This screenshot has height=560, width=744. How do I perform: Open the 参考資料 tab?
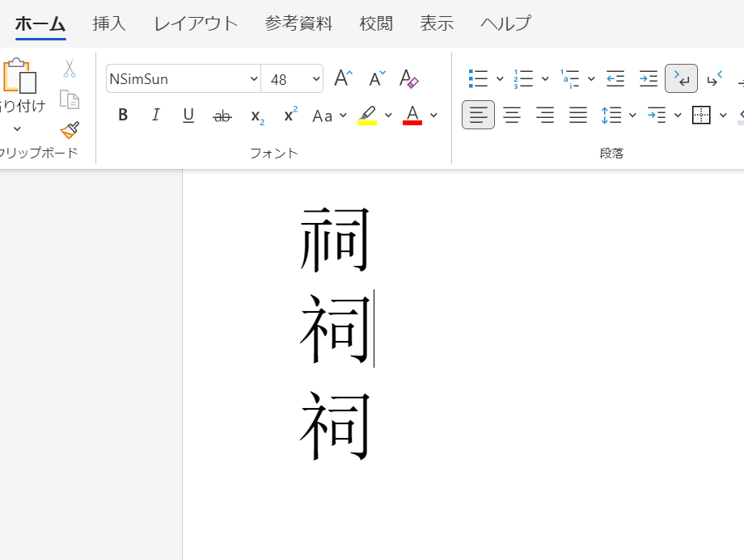298,23
